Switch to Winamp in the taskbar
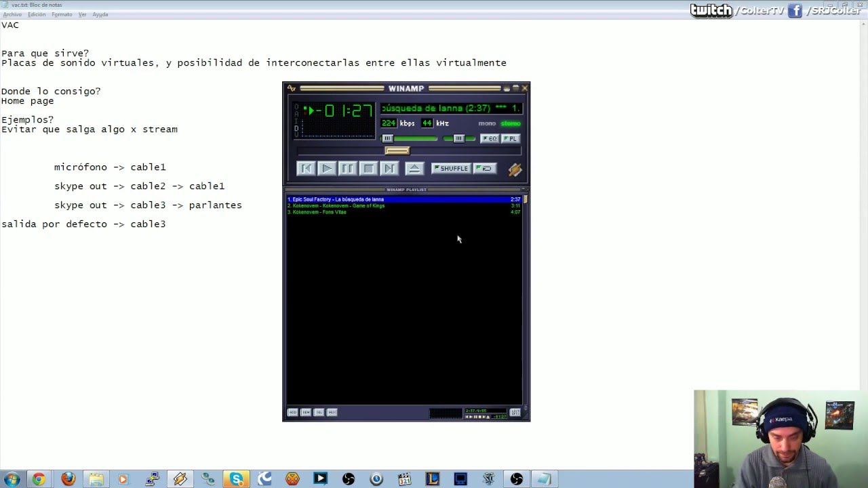This screenshot has height=488, width=868. (180, 479)
